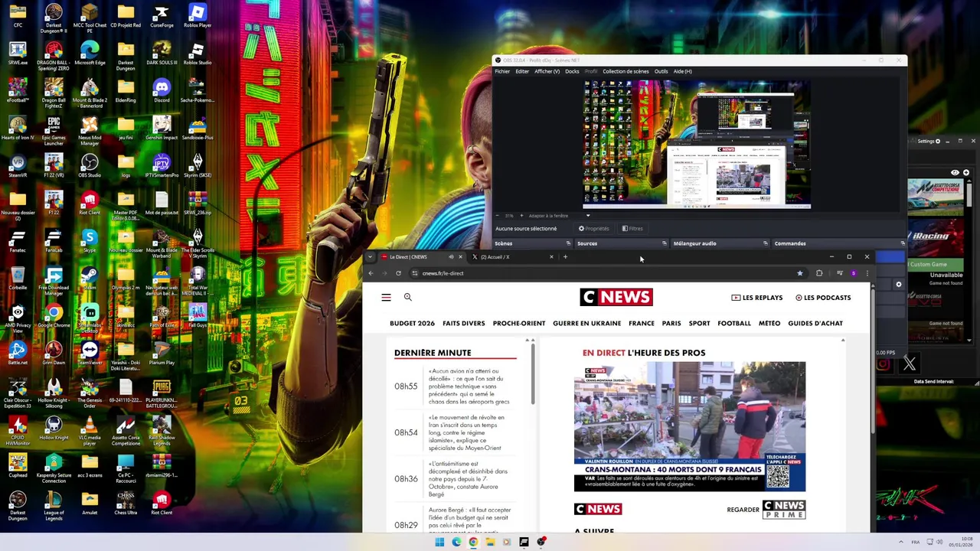Open the VLC media player shortcut

[x=90, y=429]
